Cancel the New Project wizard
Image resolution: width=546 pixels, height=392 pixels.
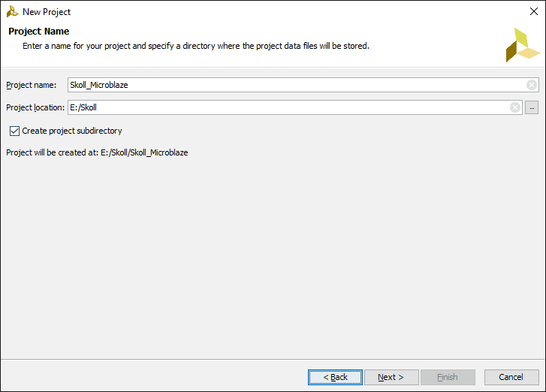click(511, 377)
